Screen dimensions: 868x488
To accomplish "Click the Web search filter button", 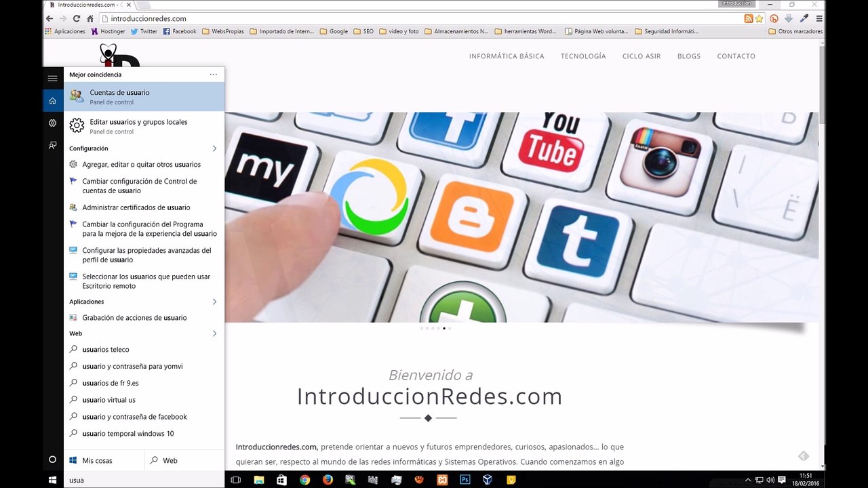I will [184, 460].
